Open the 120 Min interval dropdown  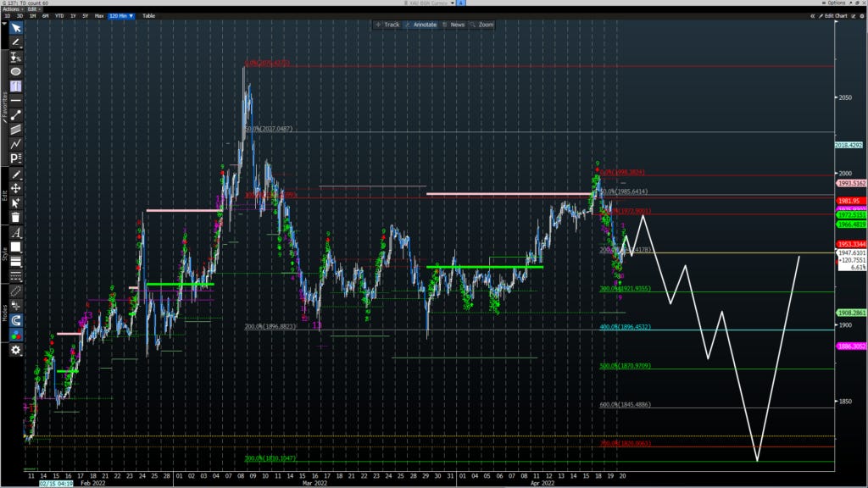click(121, 16)
